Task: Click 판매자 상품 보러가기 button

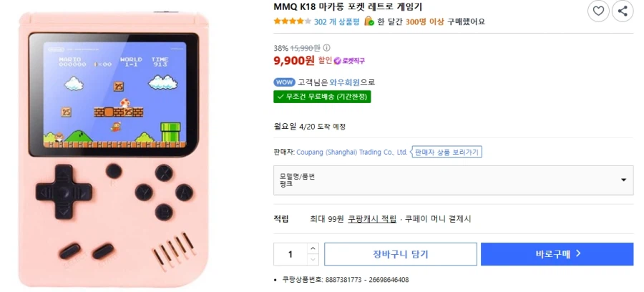Action: point(447,152)
